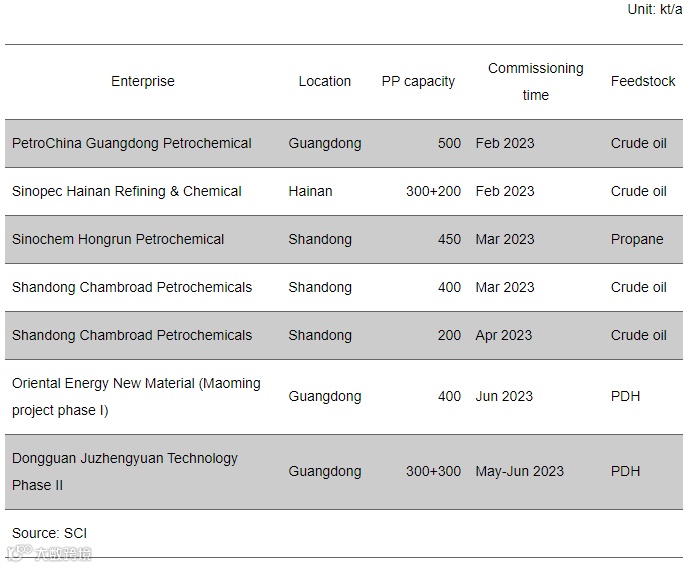Click the PP capacity column header
694x568 pixels.
click(418, 81)
